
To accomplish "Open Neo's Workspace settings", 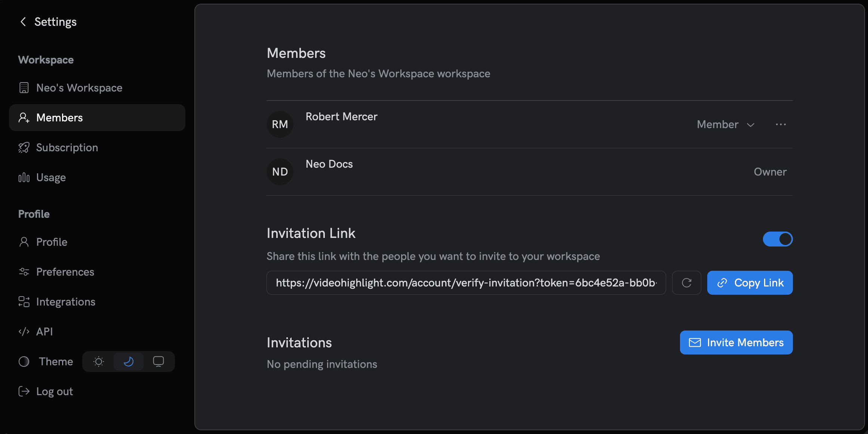I will coord(79,88).
